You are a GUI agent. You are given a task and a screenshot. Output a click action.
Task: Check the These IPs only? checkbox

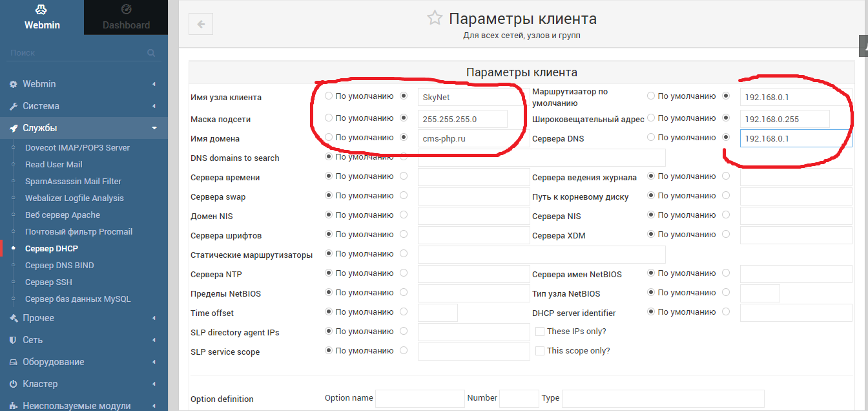[541, 332]
